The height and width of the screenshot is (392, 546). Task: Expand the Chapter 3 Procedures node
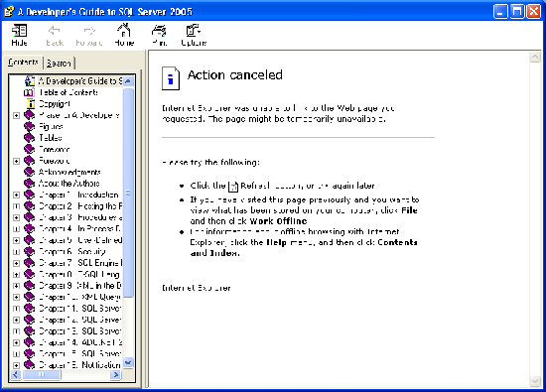click(x=16, y=217)
